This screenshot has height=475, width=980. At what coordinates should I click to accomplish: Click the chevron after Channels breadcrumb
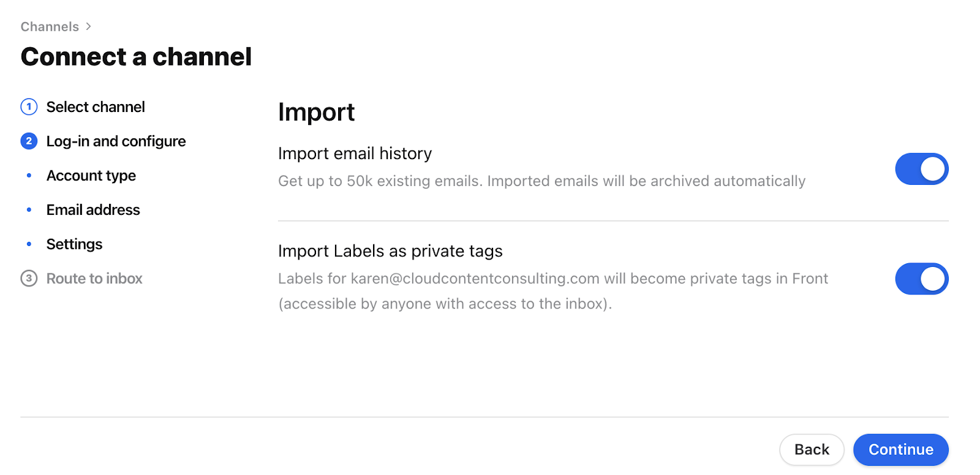(x=89, y=26)
